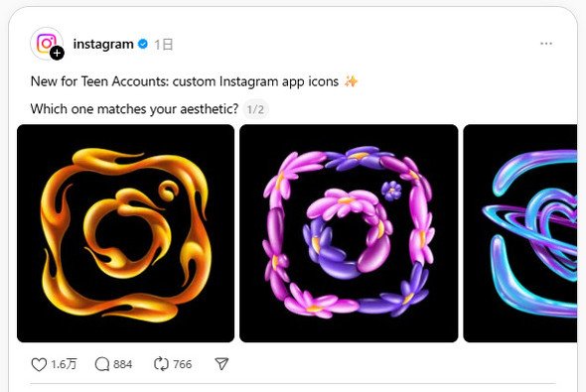Share post with paper plane icon

tap(221, 364)
